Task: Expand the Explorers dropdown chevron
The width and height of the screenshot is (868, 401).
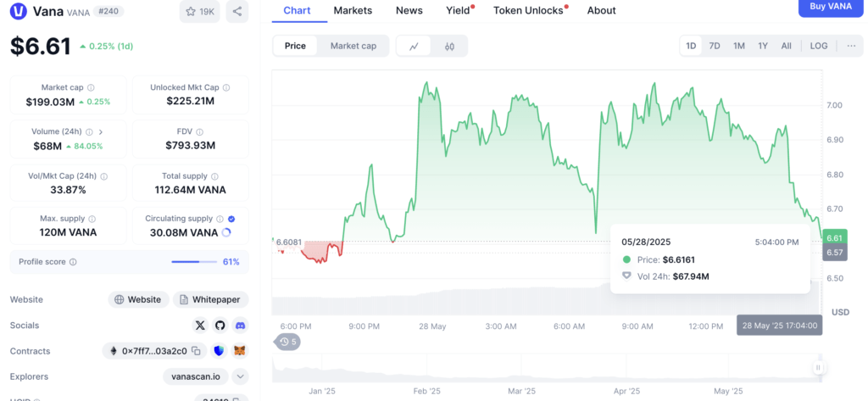Action: tap(240, 376)
